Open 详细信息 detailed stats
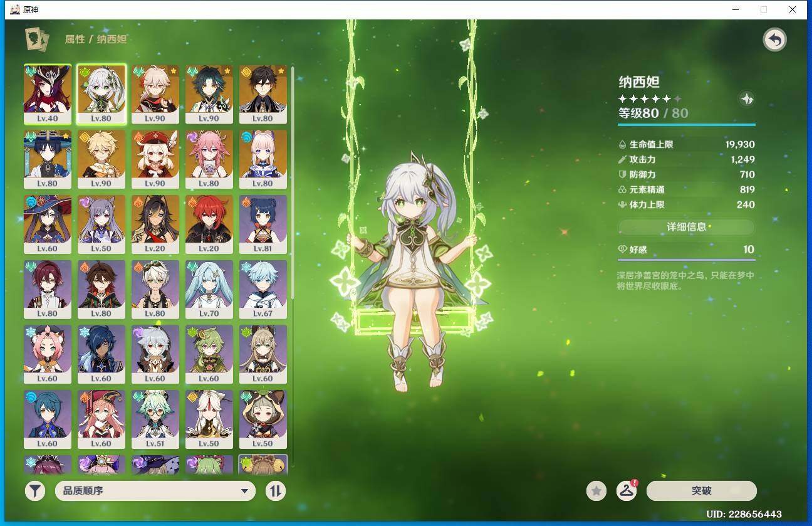 pyautogui.click(x=687, y=227)
